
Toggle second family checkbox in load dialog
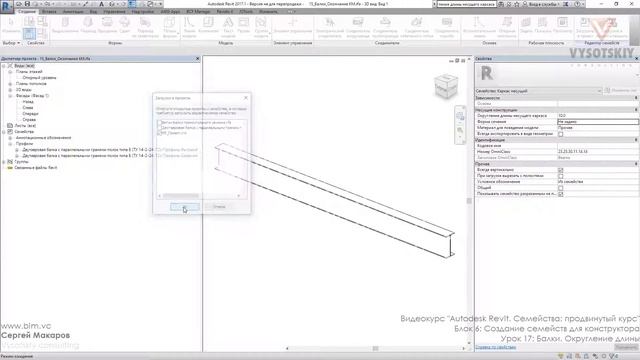coord(159,128)
